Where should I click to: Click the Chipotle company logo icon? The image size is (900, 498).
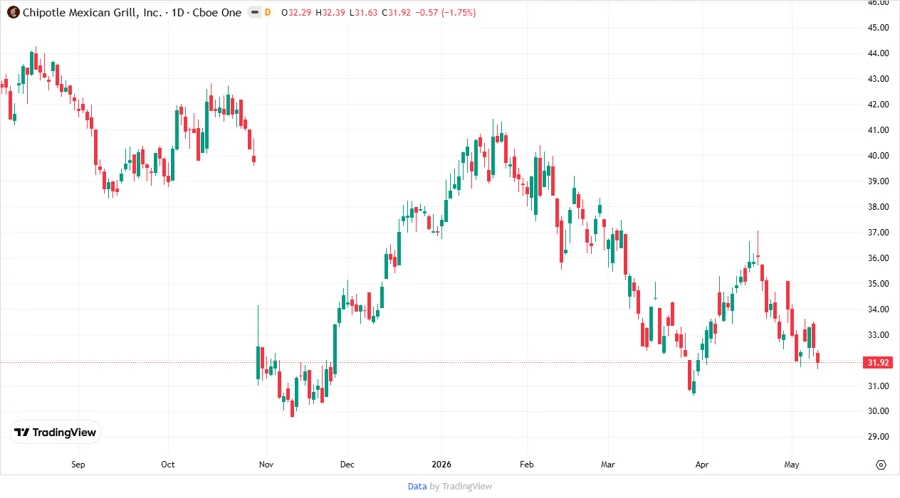point(13,12)
